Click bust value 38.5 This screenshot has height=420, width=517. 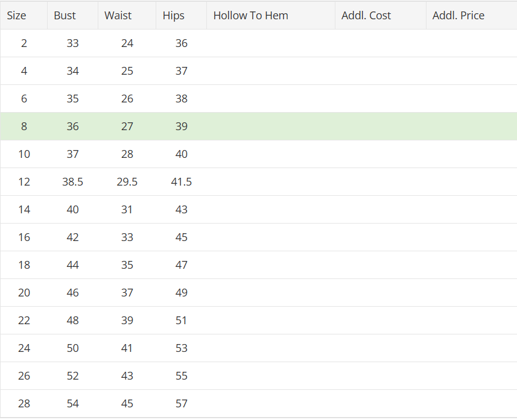tap(72, 182)
